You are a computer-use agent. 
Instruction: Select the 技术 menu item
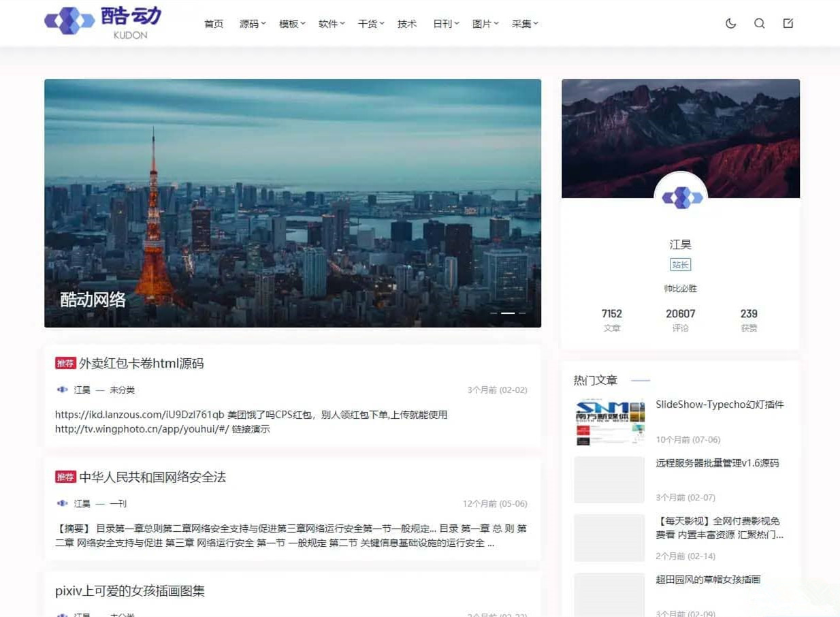[x=407, y=23]
